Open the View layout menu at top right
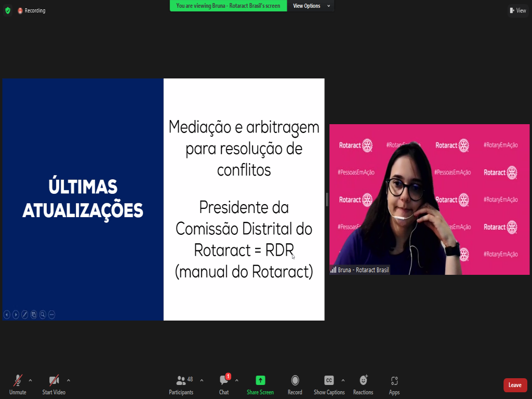 518,10
